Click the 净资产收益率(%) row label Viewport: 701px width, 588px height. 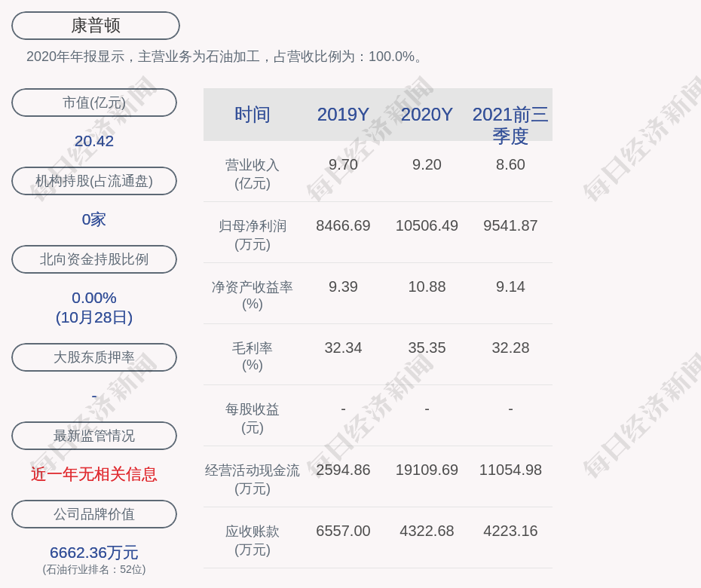coord(253,296)
